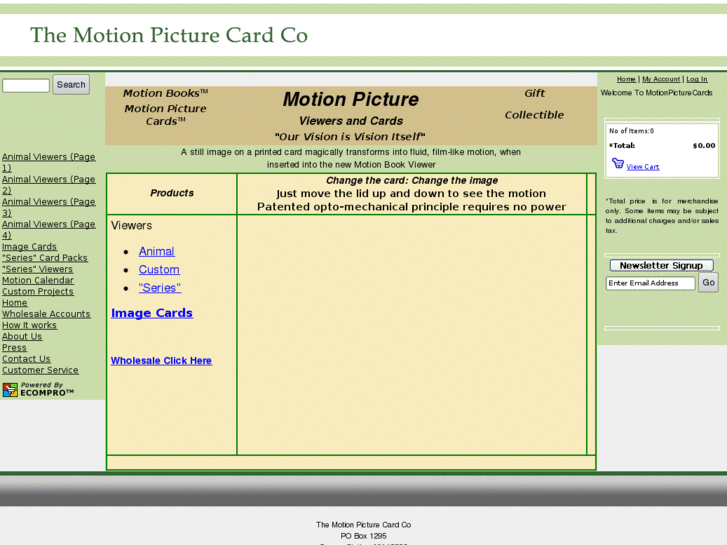Open Animal Viewers (Page 4) link
The image size is (727, 545).
(x=48, y=230)
